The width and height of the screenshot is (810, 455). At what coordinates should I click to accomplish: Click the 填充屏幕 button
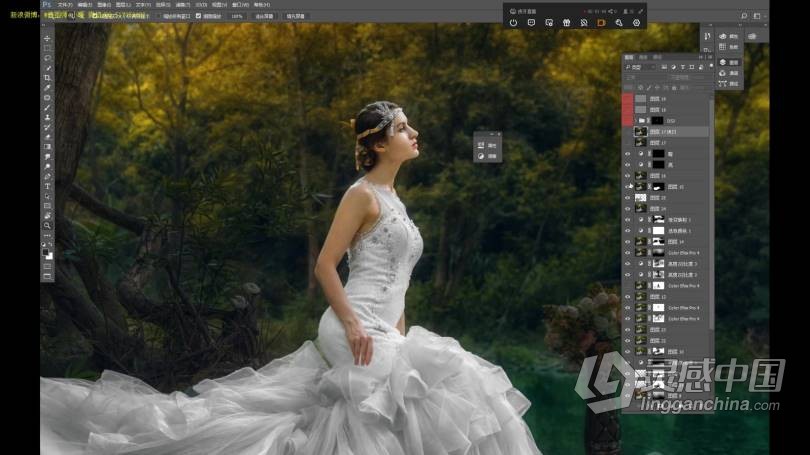tap(295, 16)
